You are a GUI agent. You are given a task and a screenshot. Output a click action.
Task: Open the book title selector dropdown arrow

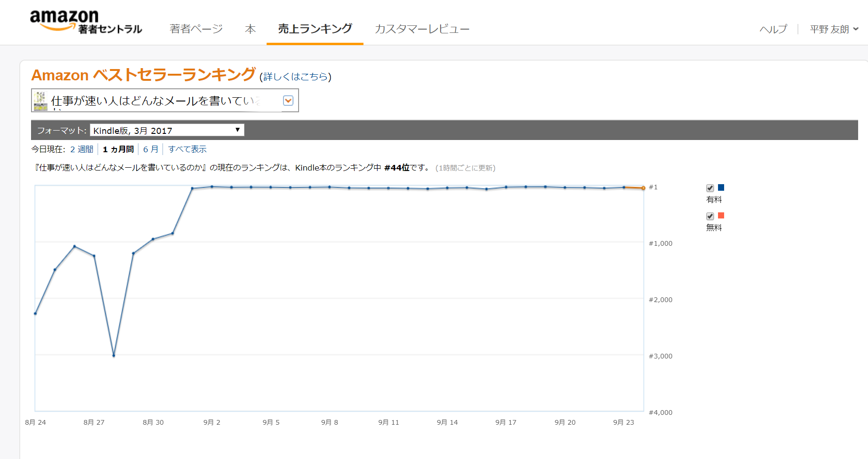[288, 101]
